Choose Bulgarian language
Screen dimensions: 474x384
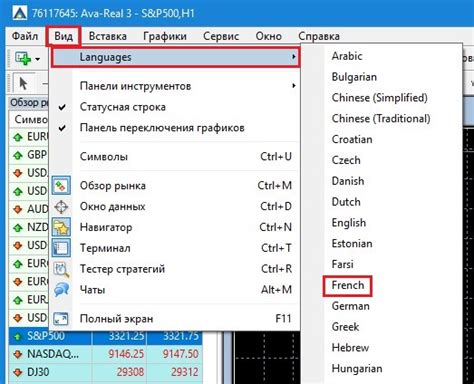(354, 77)
